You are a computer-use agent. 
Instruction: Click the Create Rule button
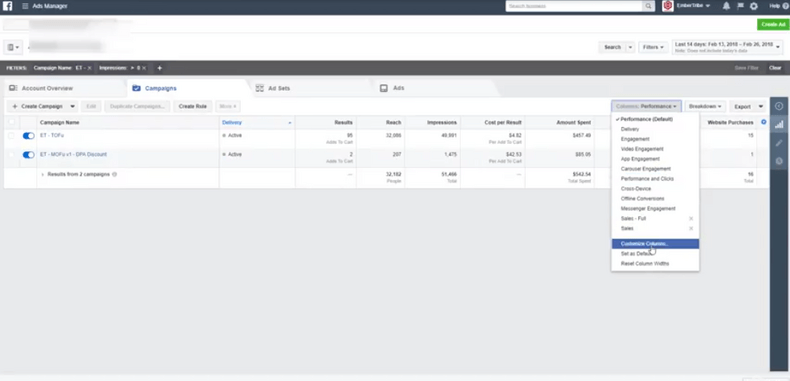pyautogui.click(x=193, y=106)
